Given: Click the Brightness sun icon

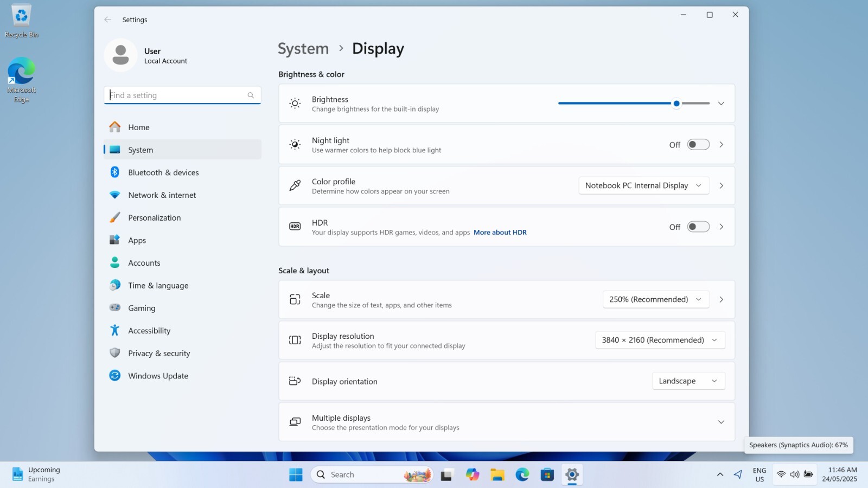Looking at the screenshot, I should 295,104.
